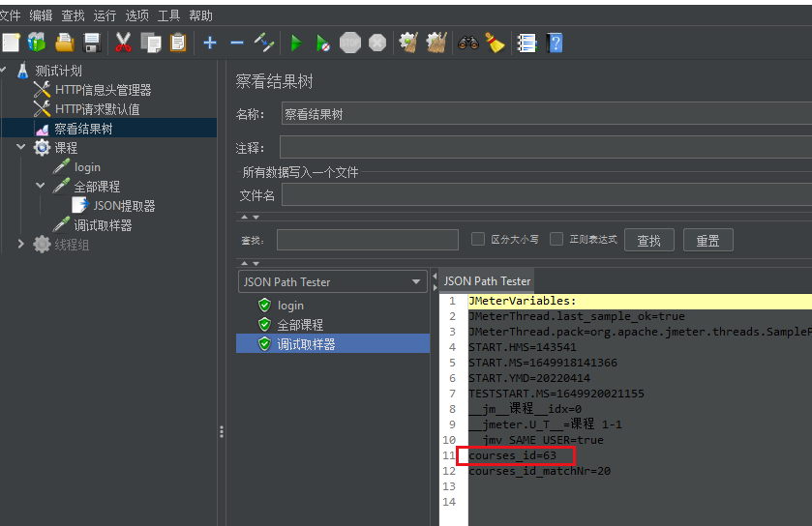812x526 pixels.
Task: Click the blue minus Collapse All icon
Action: pyautogui.click(x=237, y=43)
